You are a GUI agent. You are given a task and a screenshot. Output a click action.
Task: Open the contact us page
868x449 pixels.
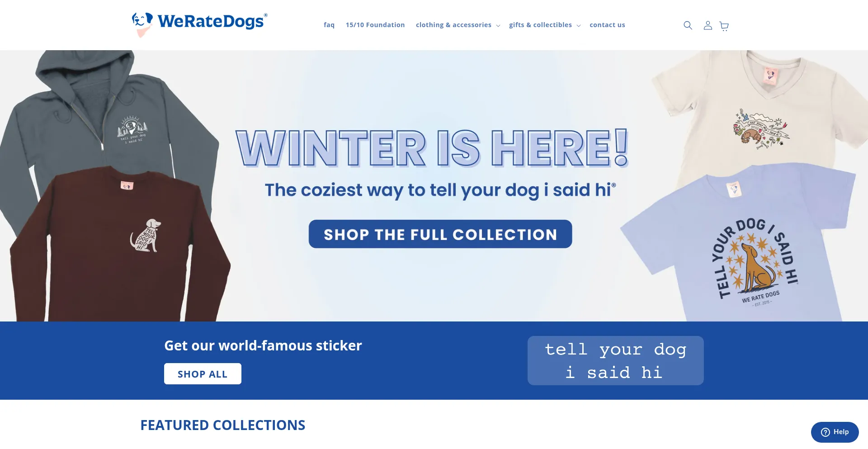click(x=607, y=25)
